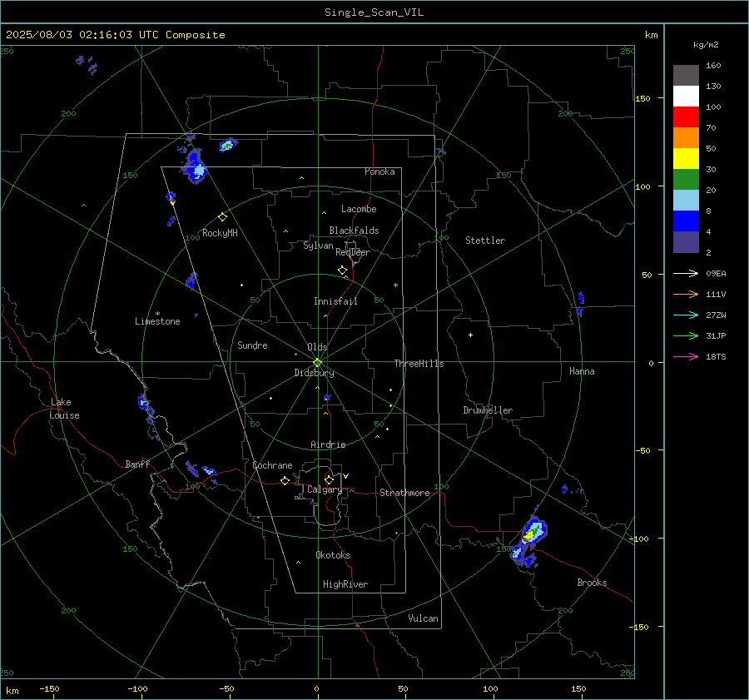Click the Brooks town label

click(592, 583)
